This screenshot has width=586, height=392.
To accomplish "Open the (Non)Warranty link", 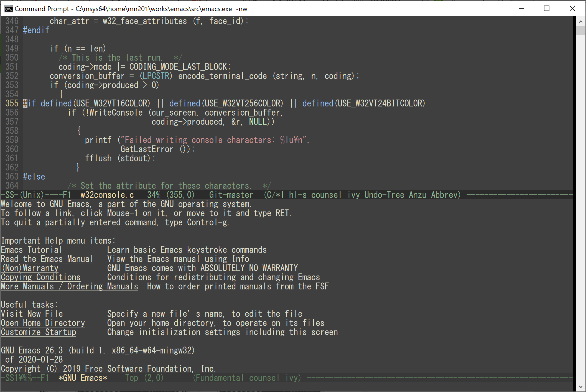I will (30, 268).
